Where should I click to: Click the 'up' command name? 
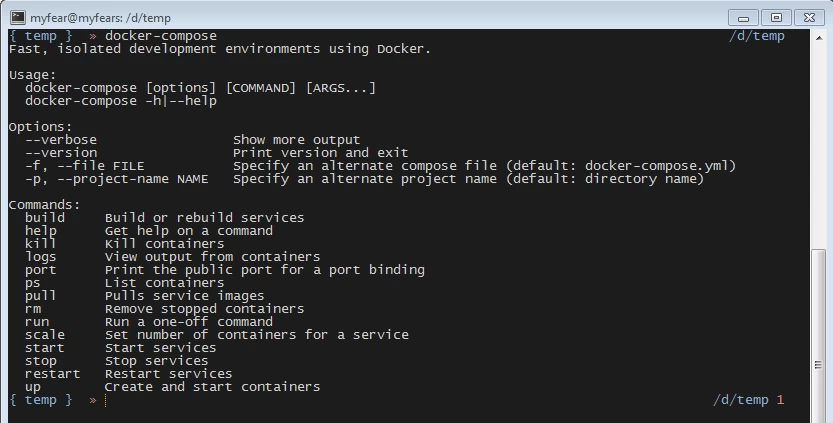click(x=33, y=387)
